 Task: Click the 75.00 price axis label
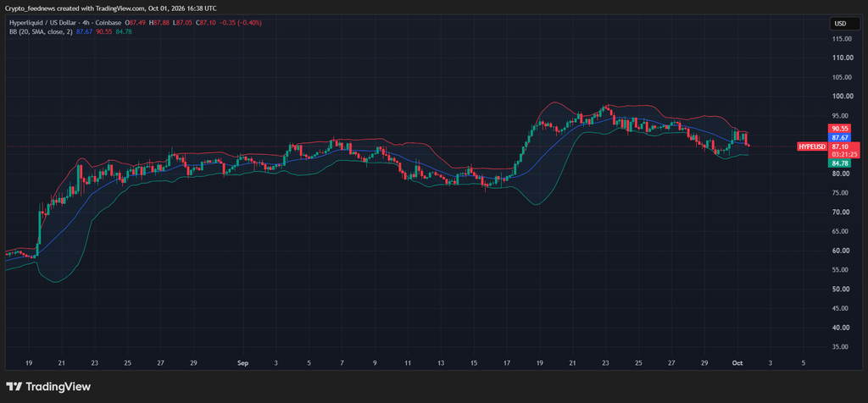click(x=841, y=193)
